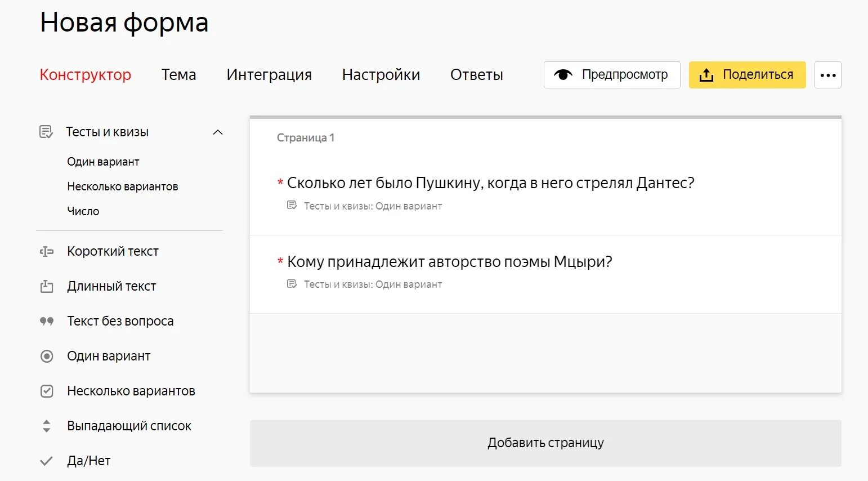Add quiz Число question type
The image size is (868, 481).
pos(83,211)
